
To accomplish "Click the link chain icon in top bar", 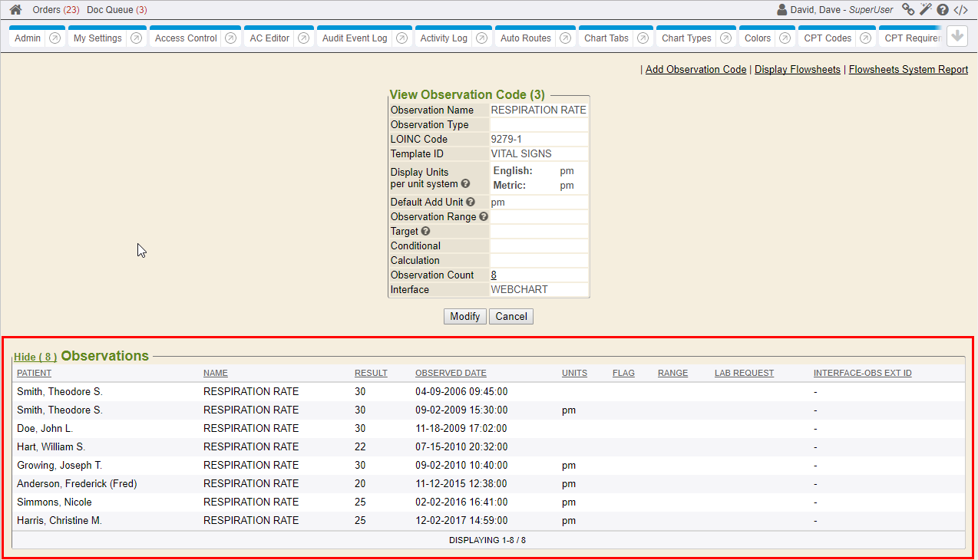I will [908, 9].
